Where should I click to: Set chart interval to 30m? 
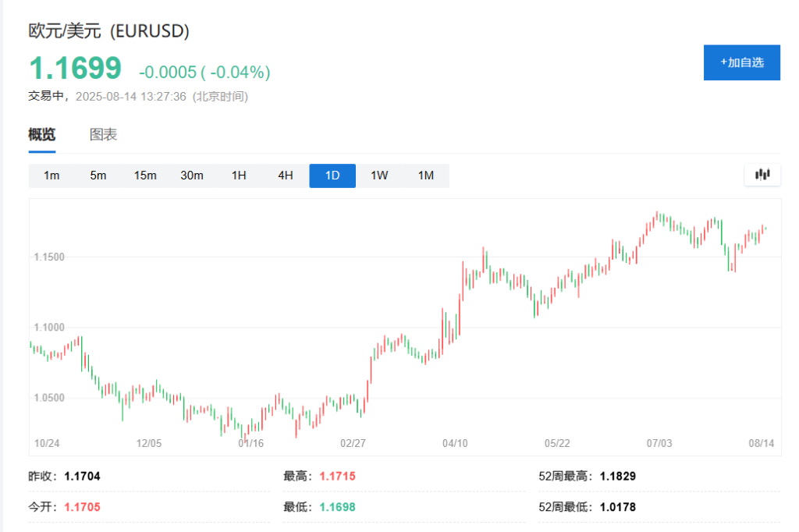click(x=192, y=176)
